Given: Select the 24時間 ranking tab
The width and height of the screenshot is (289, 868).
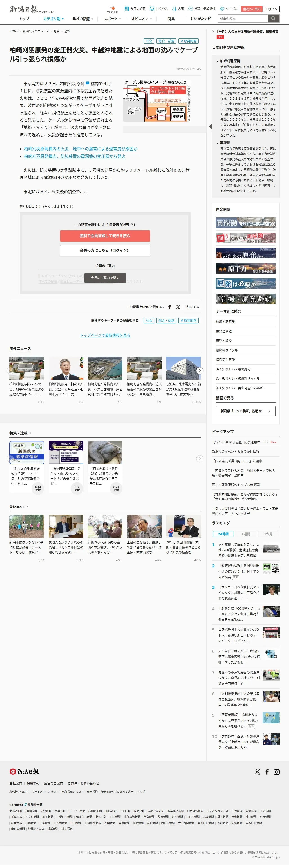Looking at the screenshot, I should click(x=223, y=534).
